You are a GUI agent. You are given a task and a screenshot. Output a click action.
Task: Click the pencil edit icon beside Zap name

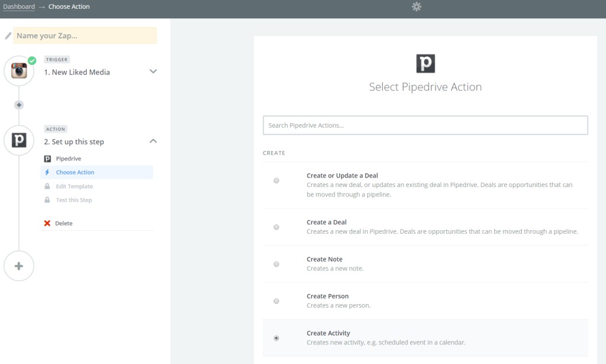tap(8, 36)
